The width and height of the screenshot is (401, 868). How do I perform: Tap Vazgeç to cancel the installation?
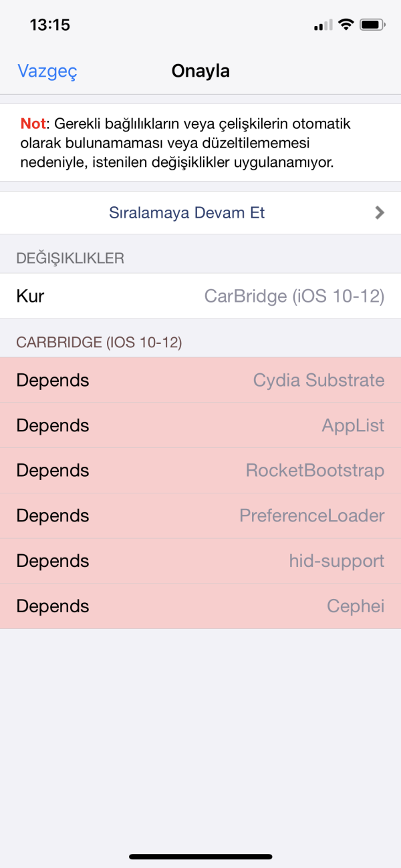point(47,71)
